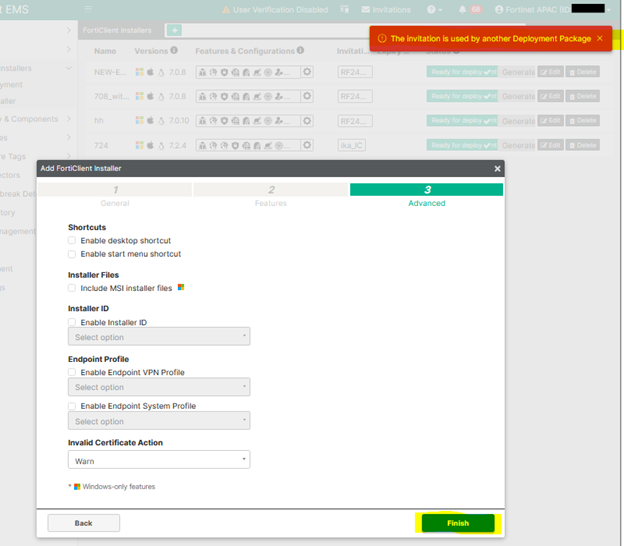Viewport: 624px width, 546px height.
Task: Click Generate for hh installer
Action: coord(518,121)
